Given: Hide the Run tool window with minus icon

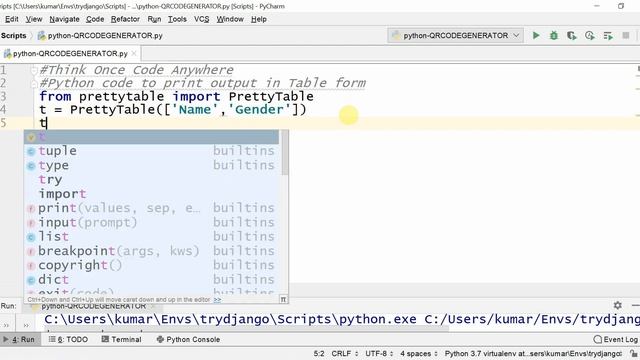Looking at the screenshot, I should (x=635, y=305).
